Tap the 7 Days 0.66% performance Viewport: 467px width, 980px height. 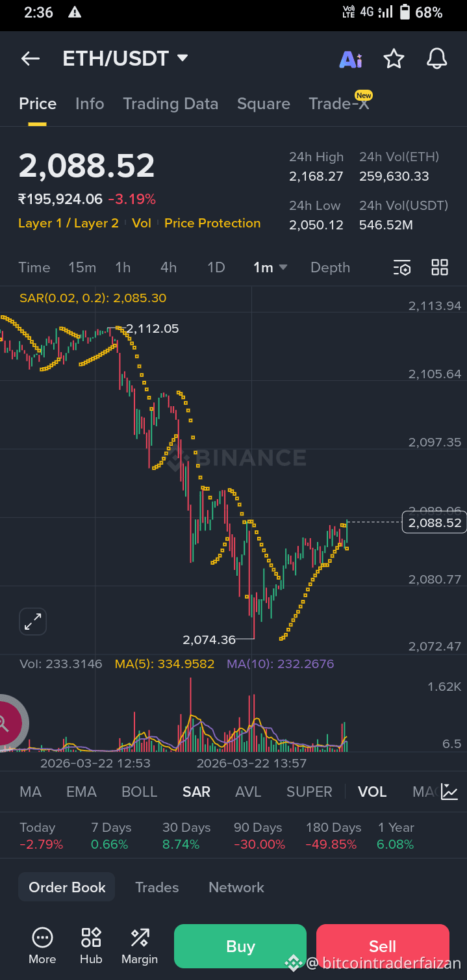click(x=111, y=836)
